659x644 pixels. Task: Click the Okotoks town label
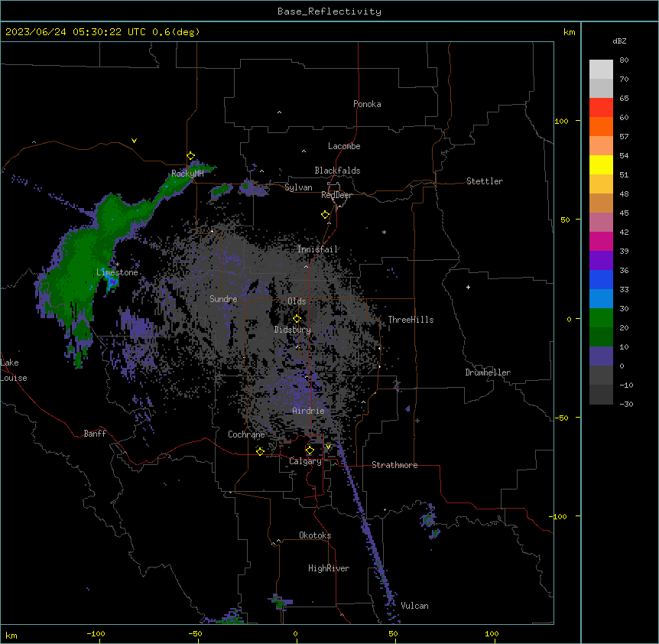(315, 535)
